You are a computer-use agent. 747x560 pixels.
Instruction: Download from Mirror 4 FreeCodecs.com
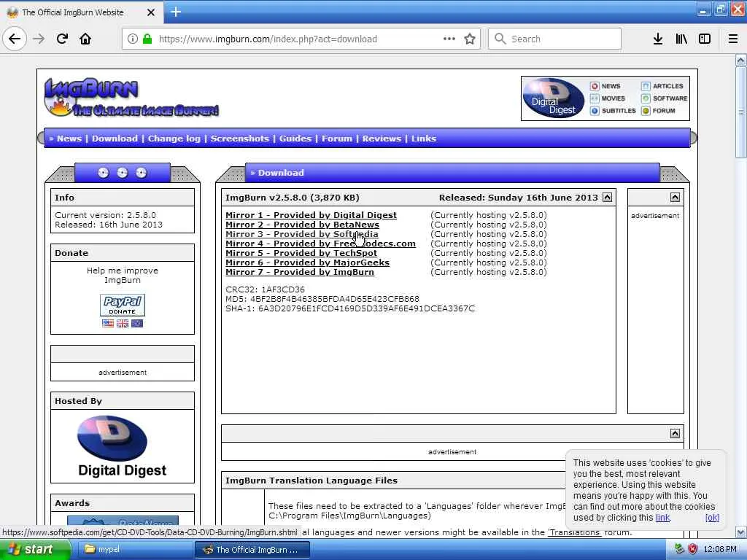(x=320, y=244)
